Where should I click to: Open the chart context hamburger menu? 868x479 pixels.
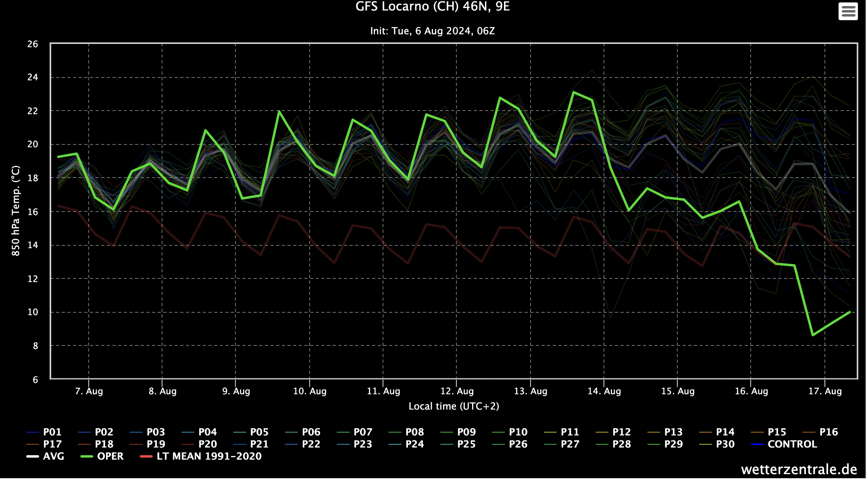point(848,11)
